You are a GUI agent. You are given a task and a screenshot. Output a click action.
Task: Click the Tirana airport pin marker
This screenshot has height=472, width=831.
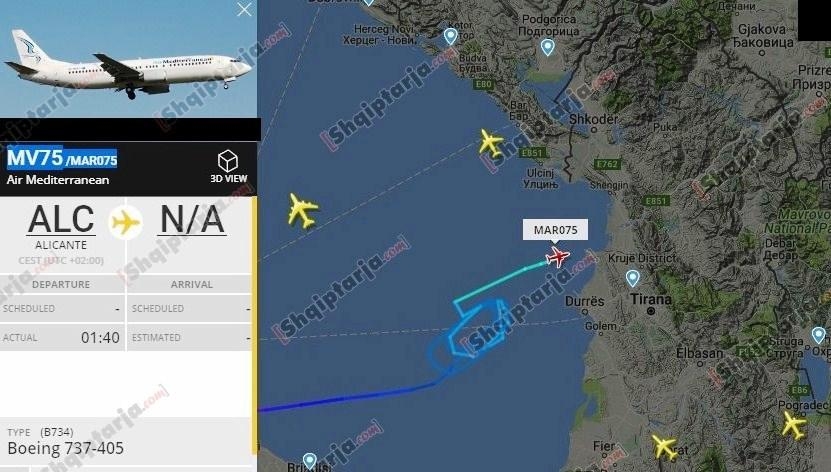[632, 278]
